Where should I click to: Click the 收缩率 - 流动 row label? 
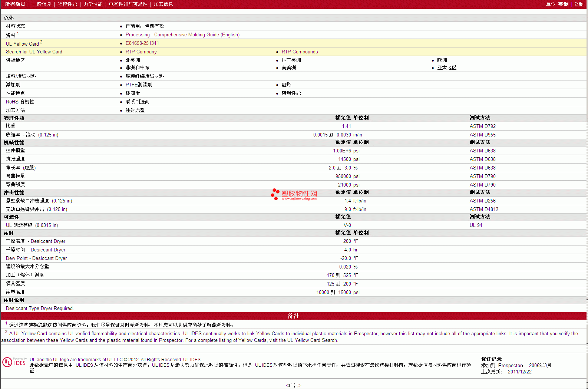(x=32, y=135)
